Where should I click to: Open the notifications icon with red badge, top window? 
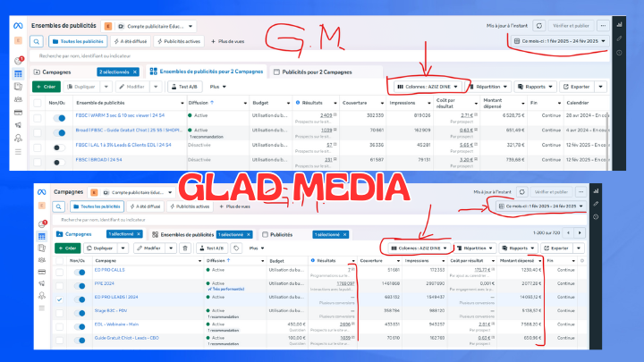click(x=19, y=61)
